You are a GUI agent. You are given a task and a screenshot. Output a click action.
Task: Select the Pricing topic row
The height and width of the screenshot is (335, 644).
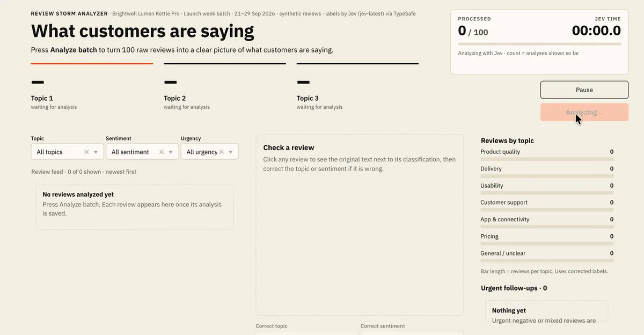pyautogui.click(x=547, y=239)
